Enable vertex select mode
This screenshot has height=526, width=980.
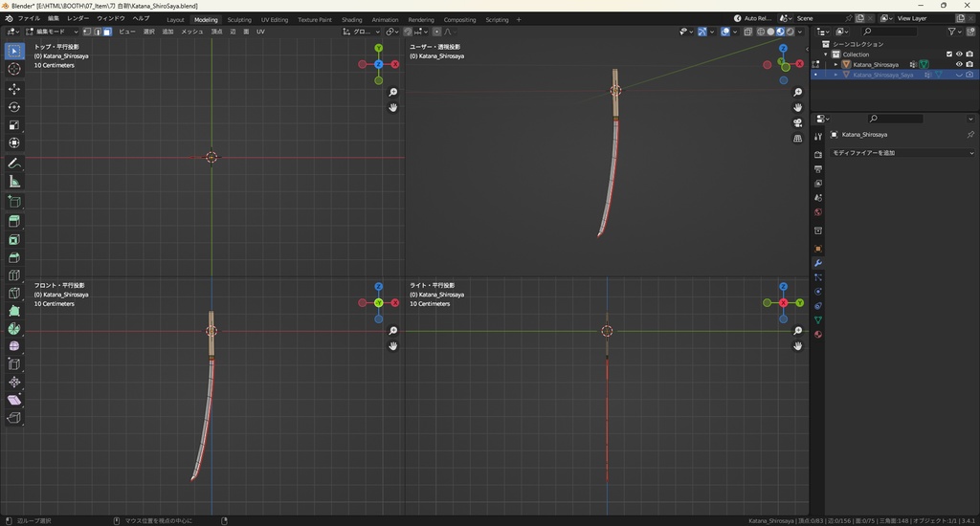tap(88, 32)
